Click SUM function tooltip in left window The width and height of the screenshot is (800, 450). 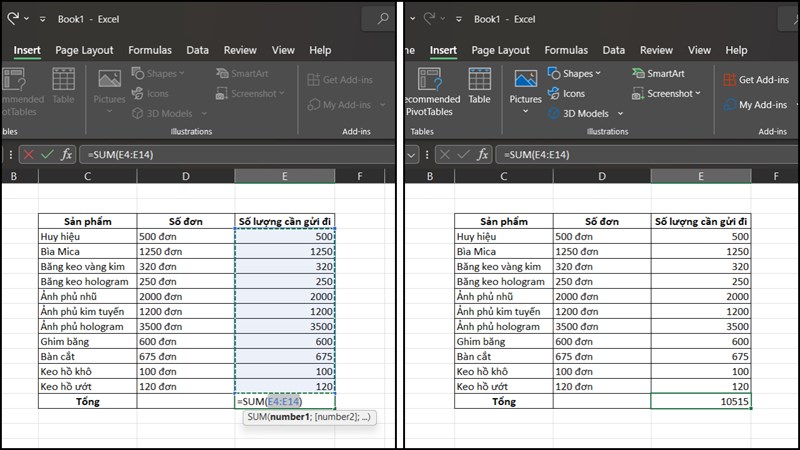pyautogui.click(x=309, y=417)
